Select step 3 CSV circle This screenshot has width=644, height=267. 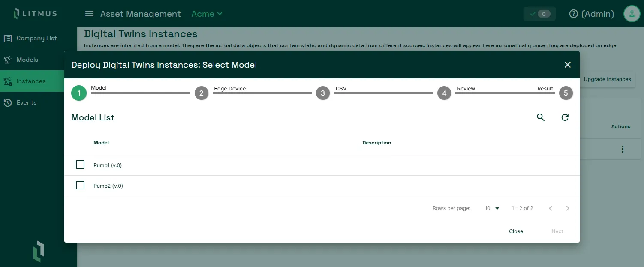tap(323, 93)
